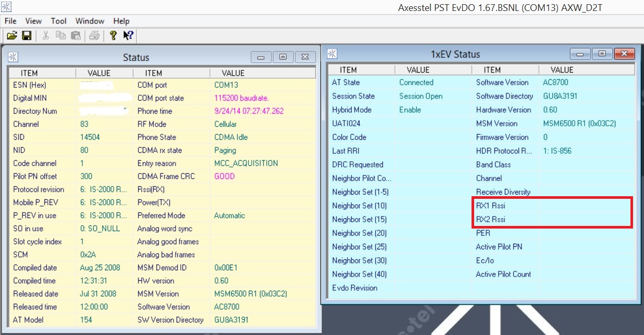Click the context Help arrow icon
The image size is (644, 335).
pyautogui.click(x=128, y=35)
